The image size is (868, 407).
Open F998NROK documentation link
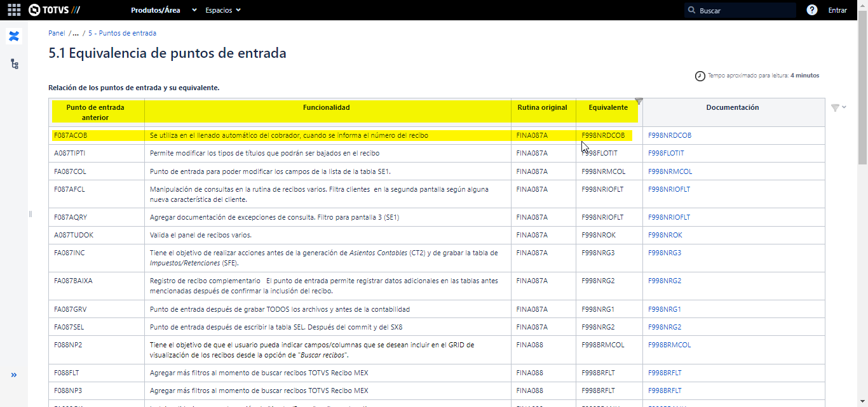pyautogui.click(x=665, y=235)
